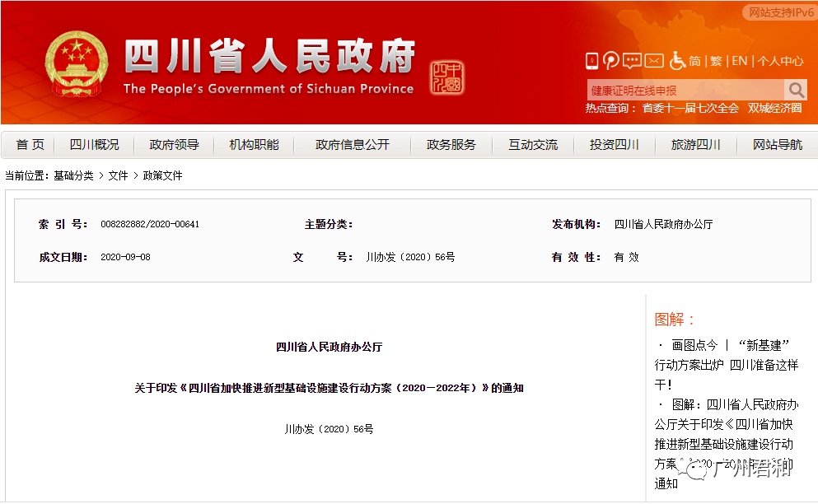This screenshot has width=818, height=504.
Task: Open link 画图点今 “新基建”行动方案出炉
Action: (727, 365)
